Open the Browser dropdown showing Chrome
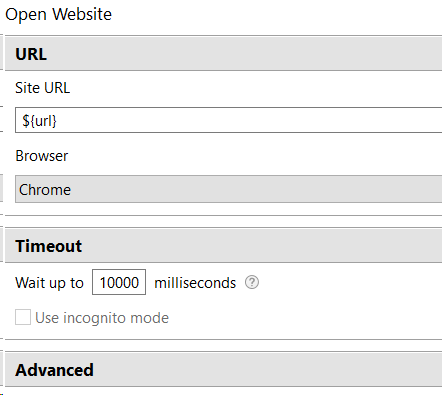The height and width of the screenshot is (395, 442). pos(229,189)
